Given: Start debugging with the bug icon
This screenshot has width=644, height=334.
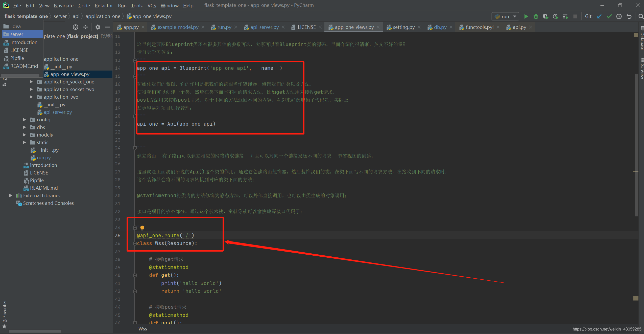Looking at the screenshot, I should click(536, 16).
